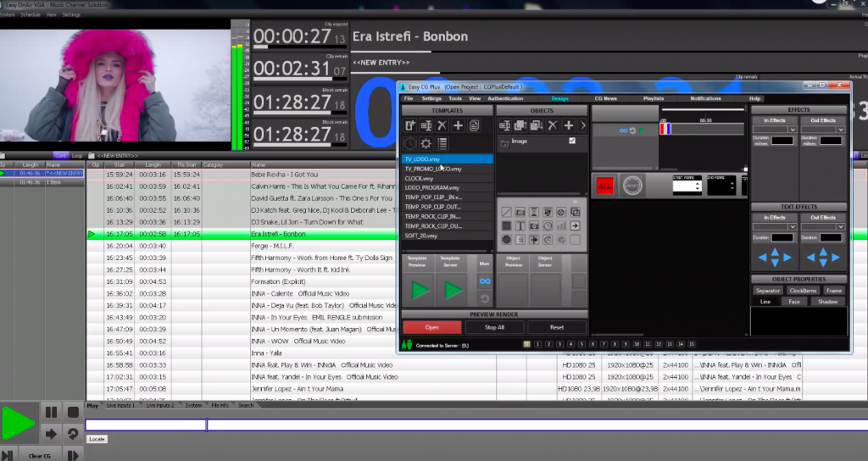Open the Effects In Effects dropdown
The image size is (868, 461).
(775, 130)
